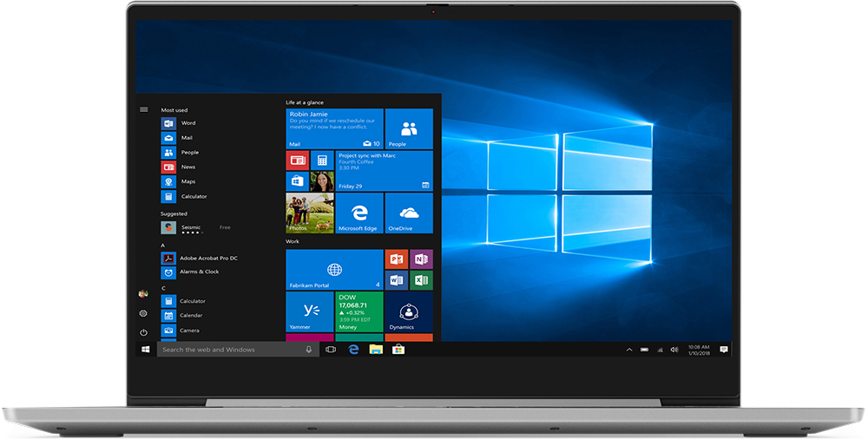Open the Microsoft Store taskbar icon
The image size is (868, 439).
pos(398,350)
